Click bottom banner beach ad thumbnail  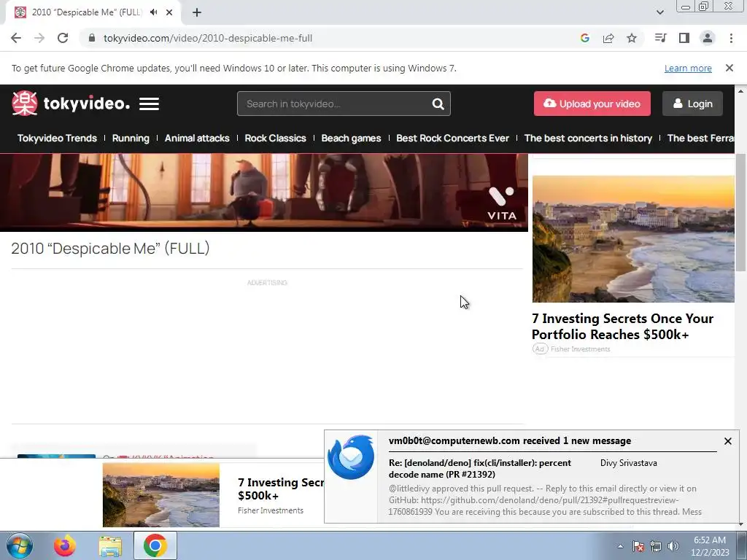(161, 495)
